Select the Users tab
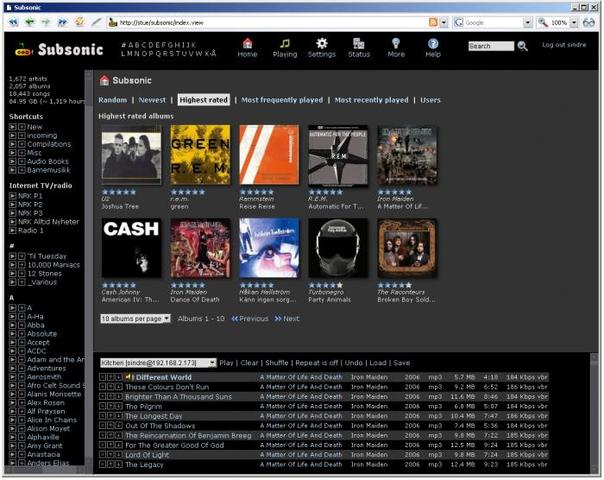The image size is (604, 480). (x=430, y=100)
